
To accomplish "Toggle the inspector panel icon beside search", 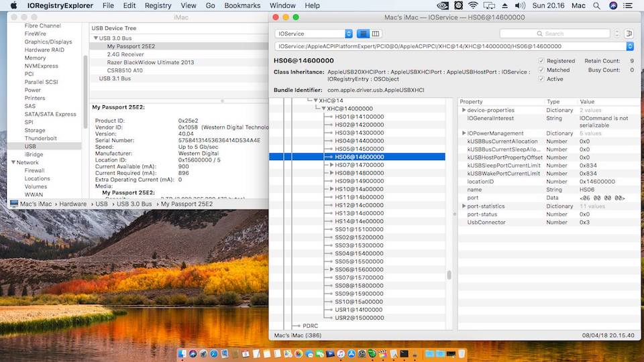I will click(629, 34).
